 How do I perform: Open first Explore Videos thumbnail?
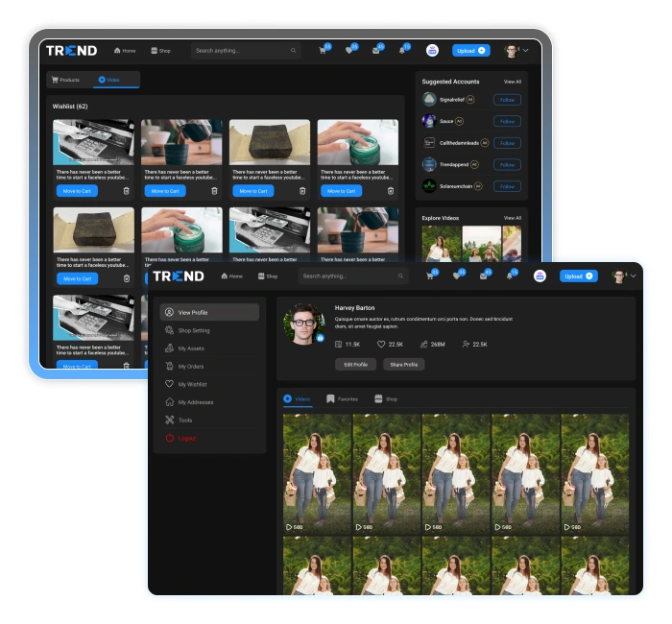[x=442, y=244]
